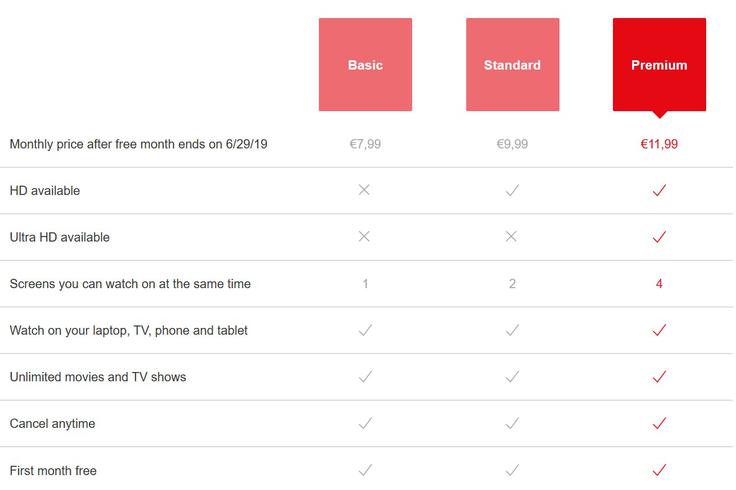Click the Basic price €7,99

tap(365, 144)
